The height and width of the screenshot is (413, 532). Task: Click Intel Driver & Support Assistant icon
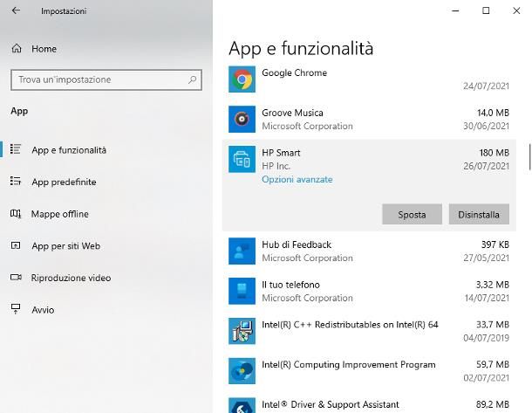pyautogui.click(x=242, y=405)
